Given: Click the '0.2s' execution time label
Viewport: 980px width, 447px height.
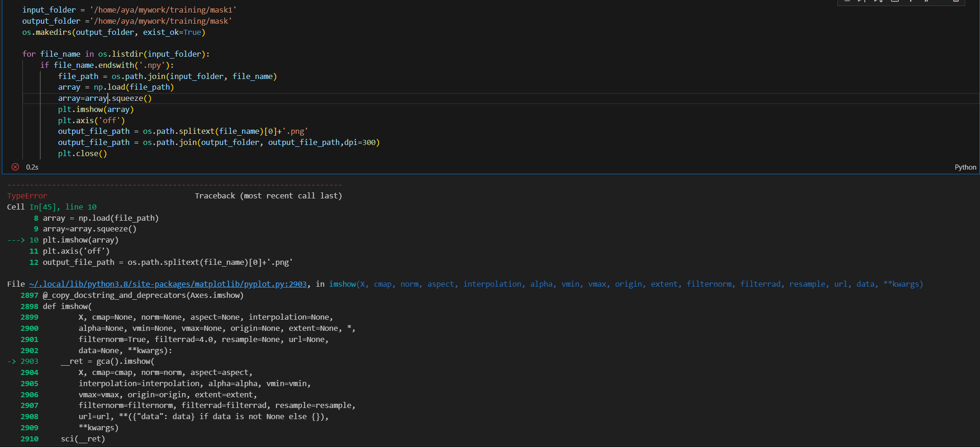Looking at the screenshot, I should pos(32,167).
